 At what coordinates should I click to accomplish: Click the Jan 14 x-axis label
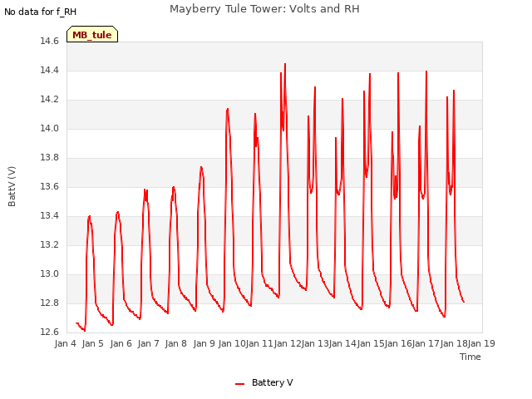tap(342, 343)
